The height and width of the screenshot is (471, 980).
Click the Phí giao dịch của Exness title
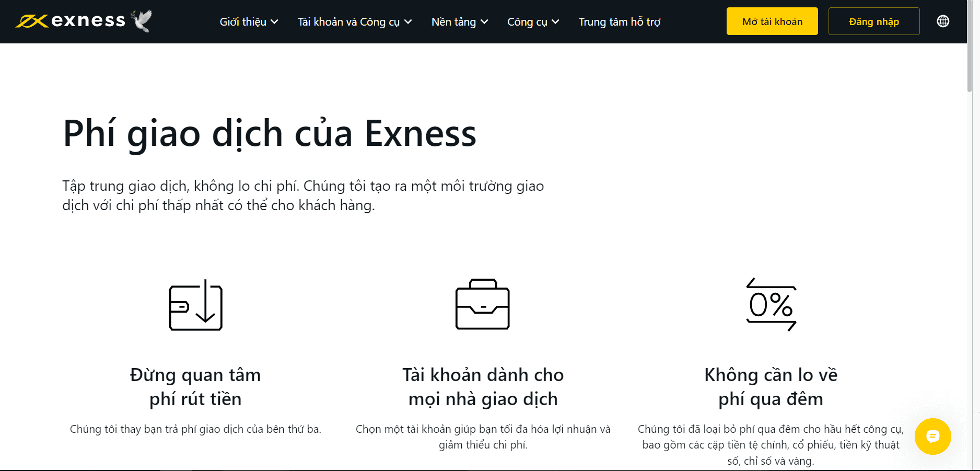point(270,134)
